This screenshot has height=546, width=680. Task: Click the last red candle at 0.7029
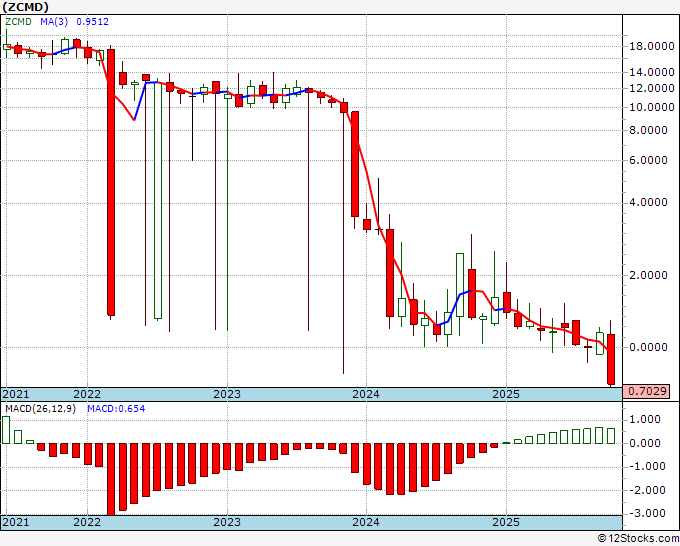point(611,359)
